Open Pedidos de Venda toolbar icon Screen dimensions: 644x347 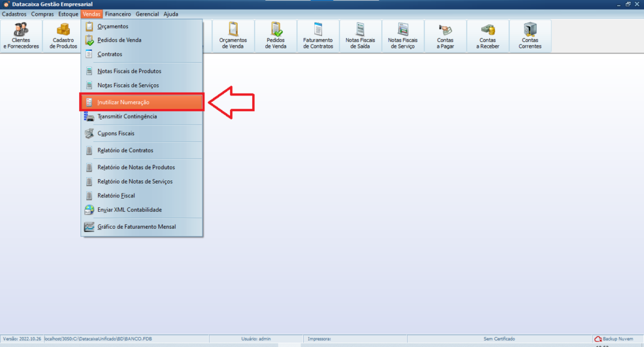click(275, 35)
